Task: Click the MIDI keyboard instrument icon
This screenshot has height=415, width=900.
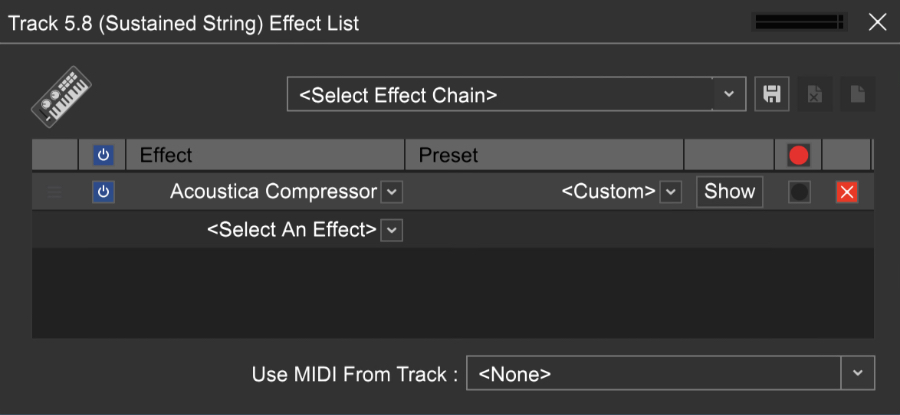Action: (x=61, y=96)
